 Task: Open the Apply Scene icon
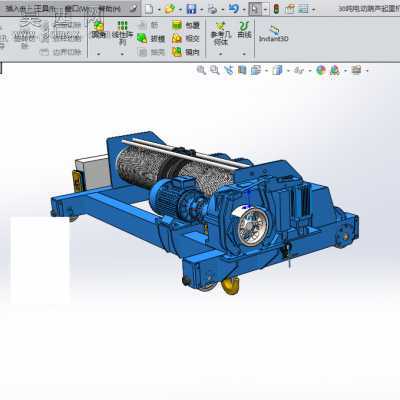(x=335, y=70)
